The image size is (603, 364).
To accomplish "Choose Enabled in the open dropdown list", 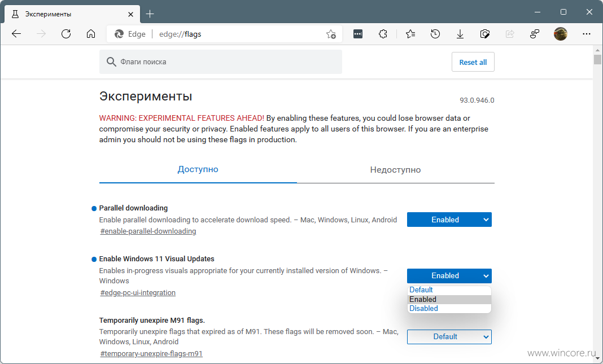I will pyautogui.click(x=449, y=299).
